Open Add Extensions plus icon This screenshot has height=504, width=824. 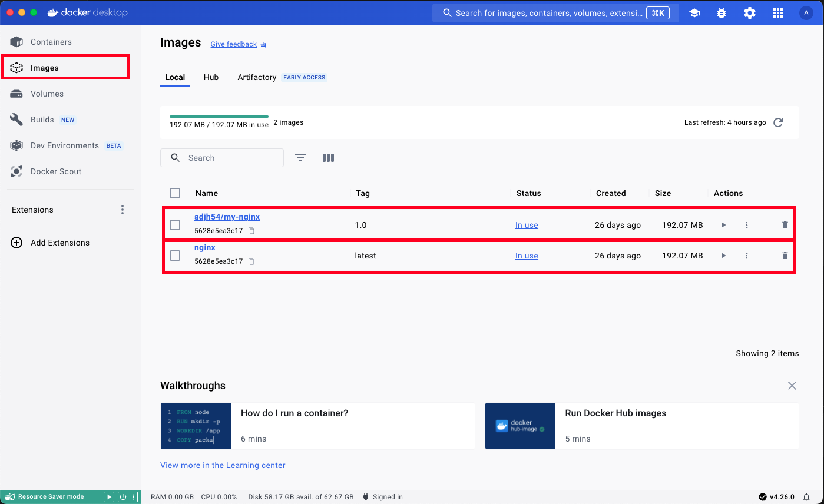pos(17,243)
